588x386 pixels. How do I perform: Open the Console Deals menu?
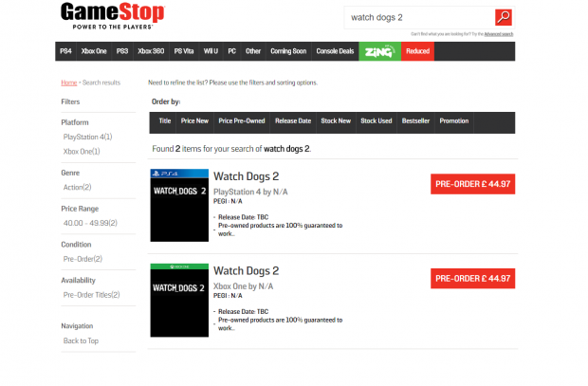[335, 51]
